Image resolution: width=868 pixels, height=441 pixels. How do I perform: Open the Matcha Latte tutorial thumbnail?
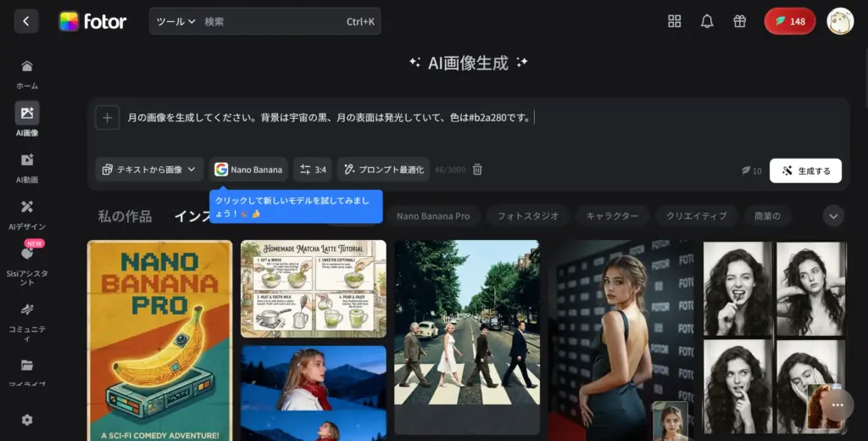(314, 288)
